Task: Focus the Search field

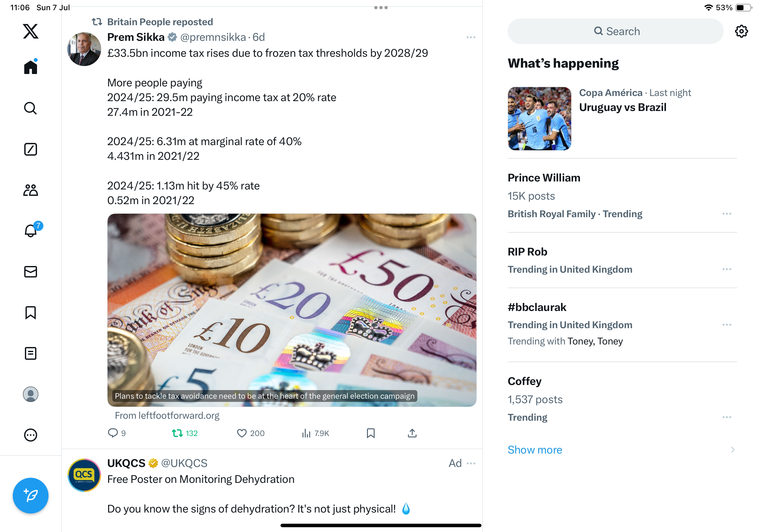Action: click(615, 31)
